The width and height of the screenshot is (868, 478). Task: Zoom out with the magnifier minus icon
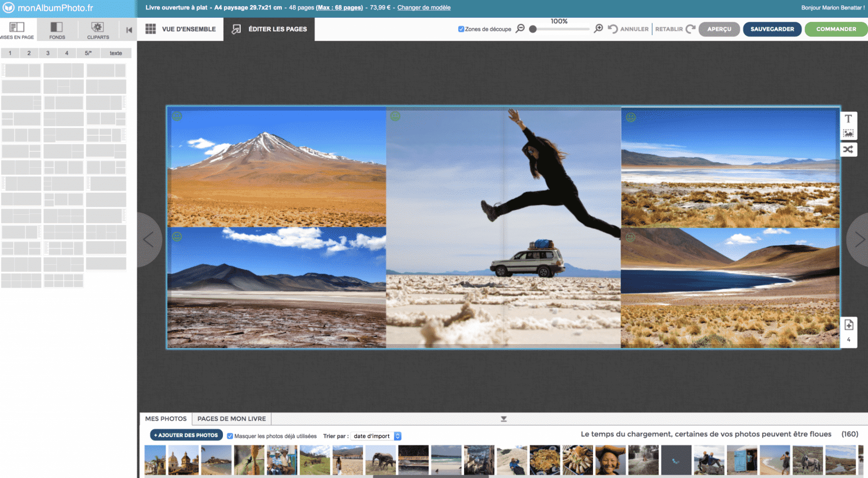(520, 29)
